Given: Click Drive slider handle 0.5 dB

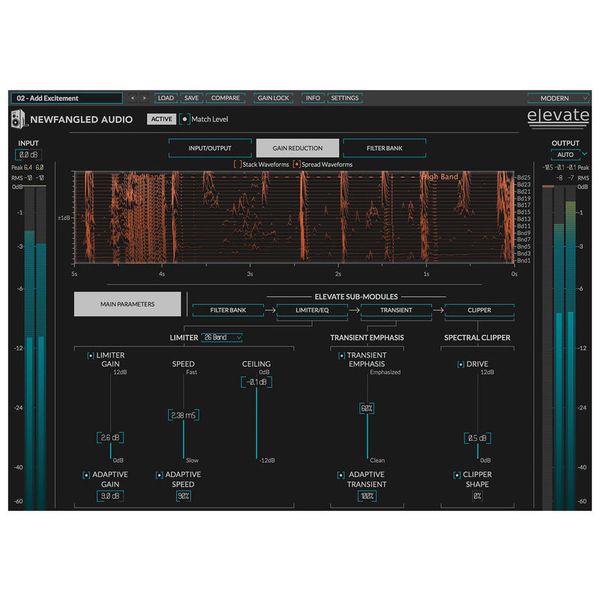Looking at the screenshot, I should tap(478, 438).
